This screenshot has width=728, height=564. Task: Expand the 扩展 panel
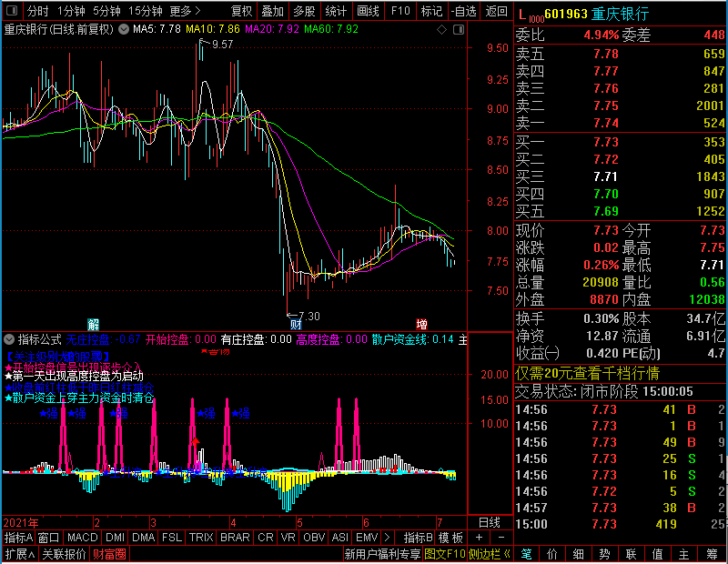20,554
